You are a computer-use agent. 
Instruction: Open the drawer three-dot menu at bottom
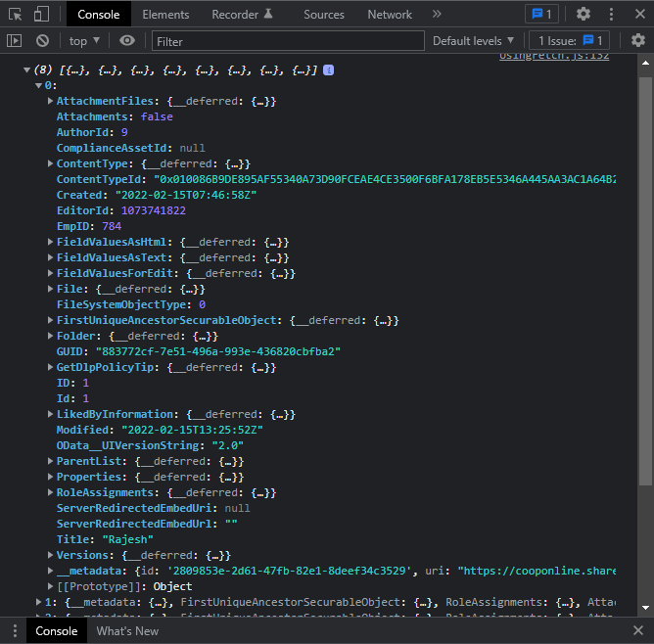(15, 630)
